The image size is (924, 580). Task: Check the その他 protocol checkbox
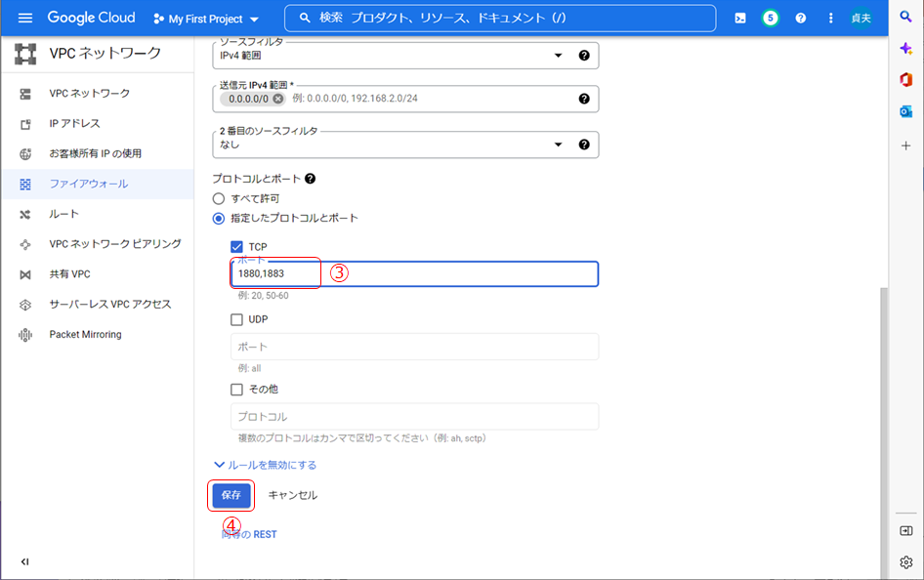point(236,389)
